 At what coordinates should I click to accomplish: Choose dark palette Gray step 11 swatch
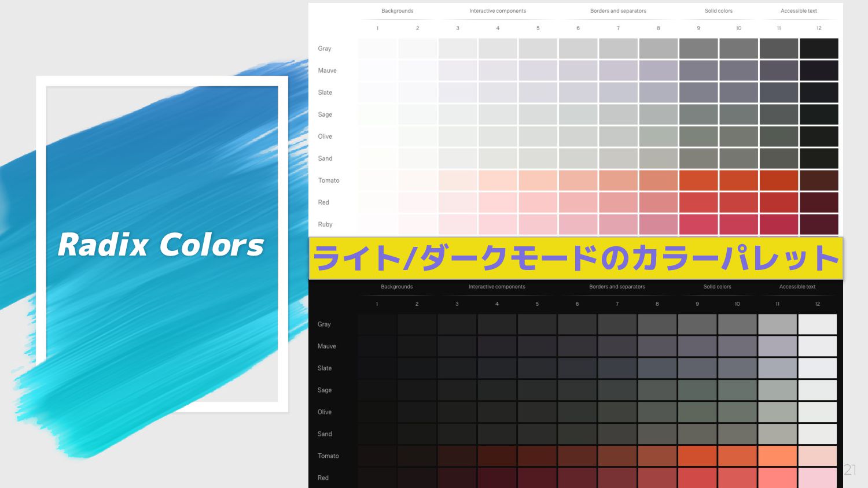[778, 324]
